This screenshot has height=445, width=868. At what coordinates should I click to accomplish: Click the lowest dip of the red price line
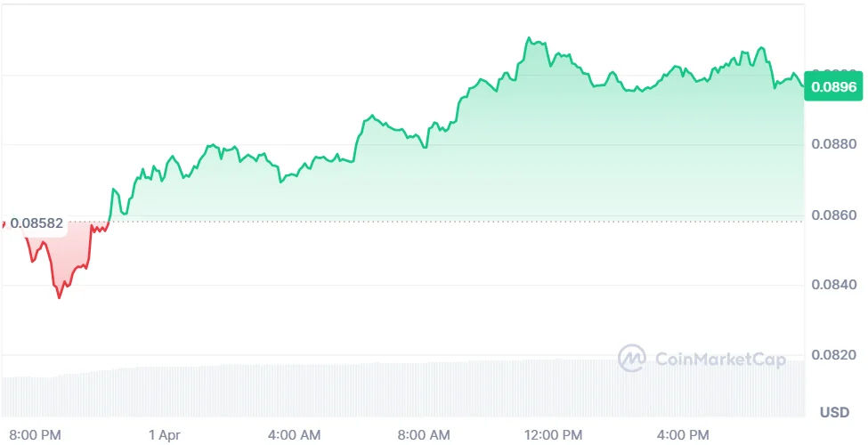coord(60,297)
